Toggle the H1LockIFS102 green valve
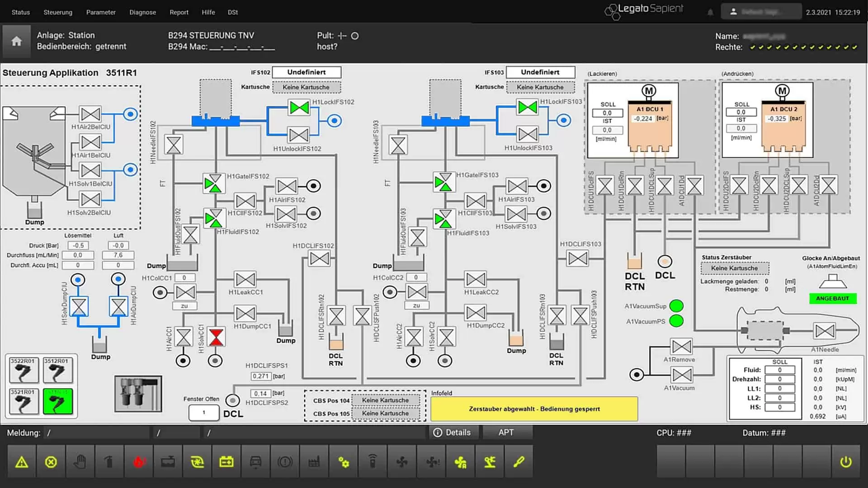The image size is (868, 488). pos(299,108)
